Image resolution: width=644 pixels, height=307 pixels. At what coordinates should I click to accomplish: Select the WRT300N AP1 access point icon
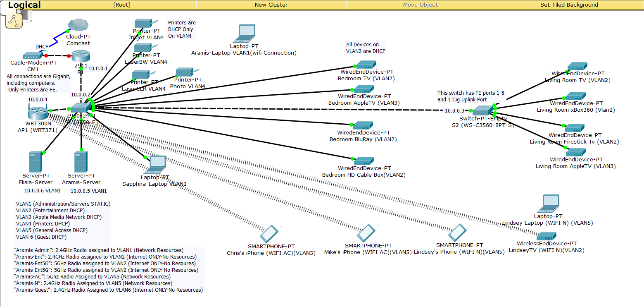(x=37, y=111)
